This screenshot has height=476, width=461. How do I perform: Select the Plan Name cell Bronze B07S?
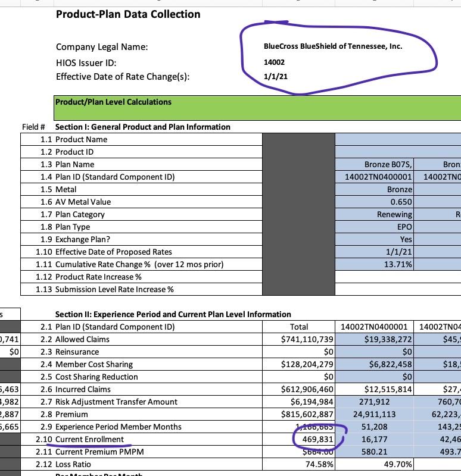point(388,164)
